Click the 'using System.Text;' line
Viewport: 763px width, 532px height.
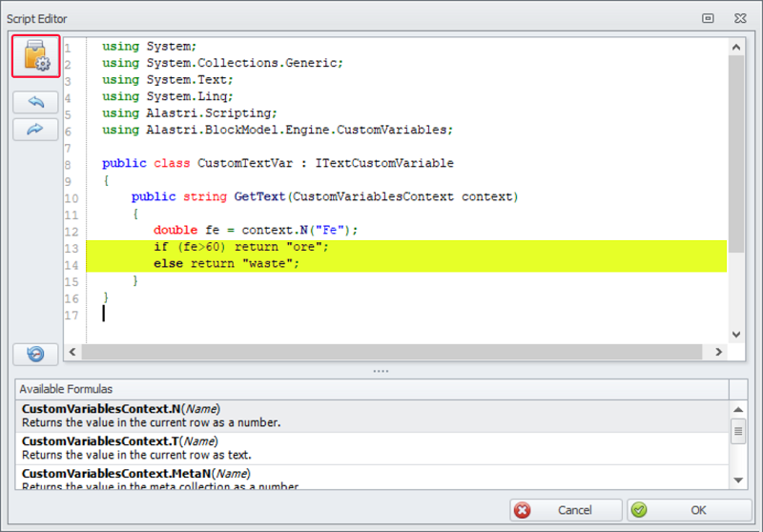168,79
